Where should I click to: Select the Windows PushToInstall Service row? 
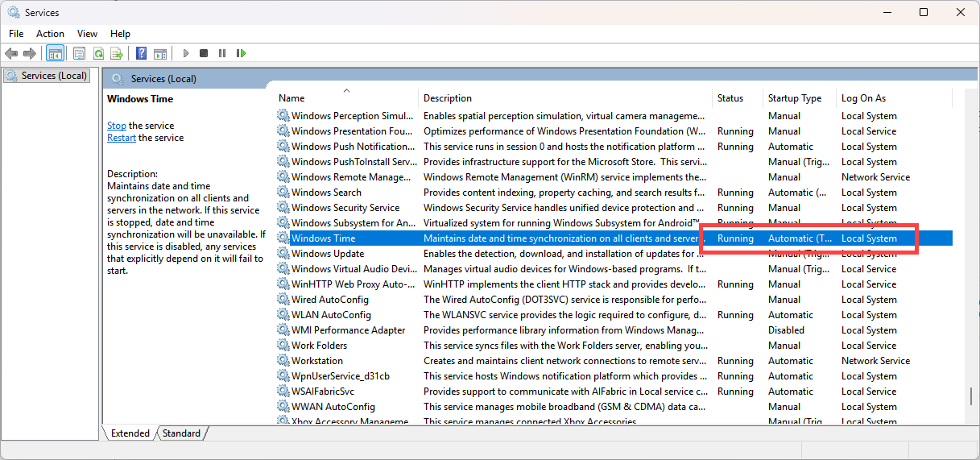point(614,162)
